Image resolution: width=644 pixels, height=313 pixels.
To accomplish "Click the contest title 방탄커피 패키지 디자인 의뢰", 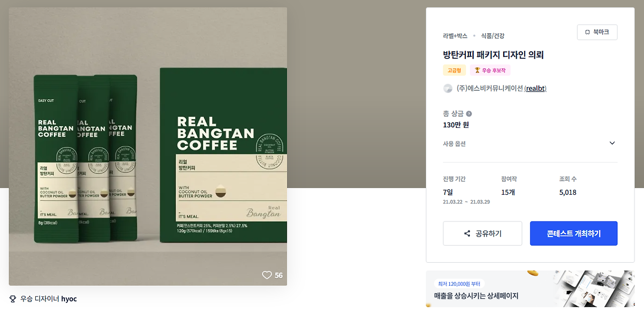I will click(x=494, y=55).
